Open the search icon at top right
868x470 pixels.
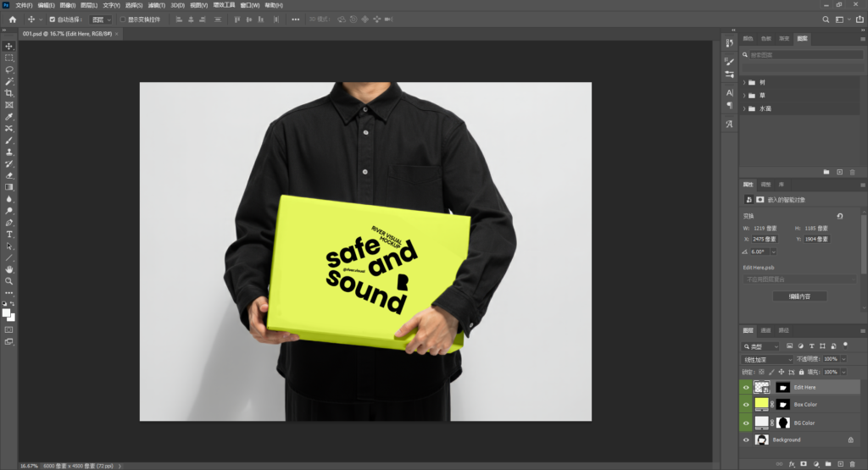click(x=826, y=19)
